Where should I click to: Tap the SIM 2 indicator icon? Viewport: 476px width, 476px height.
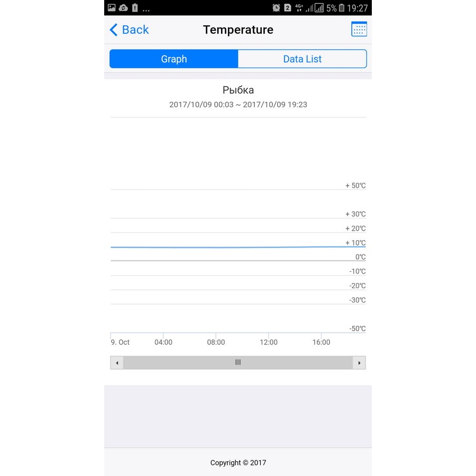point(288,8)
